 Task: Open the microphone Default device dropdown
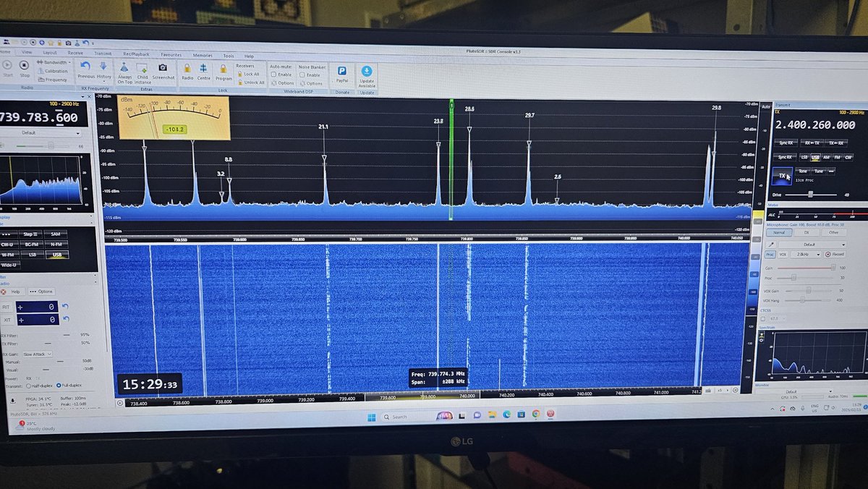pos(812,244)
